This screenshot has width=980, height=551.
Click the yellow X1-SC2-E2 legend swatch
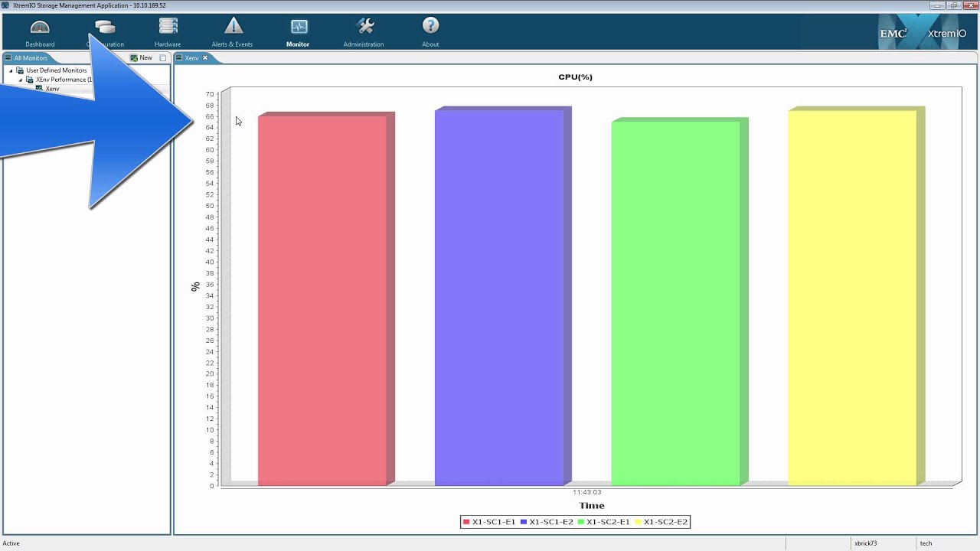click(x=638, y=522)
